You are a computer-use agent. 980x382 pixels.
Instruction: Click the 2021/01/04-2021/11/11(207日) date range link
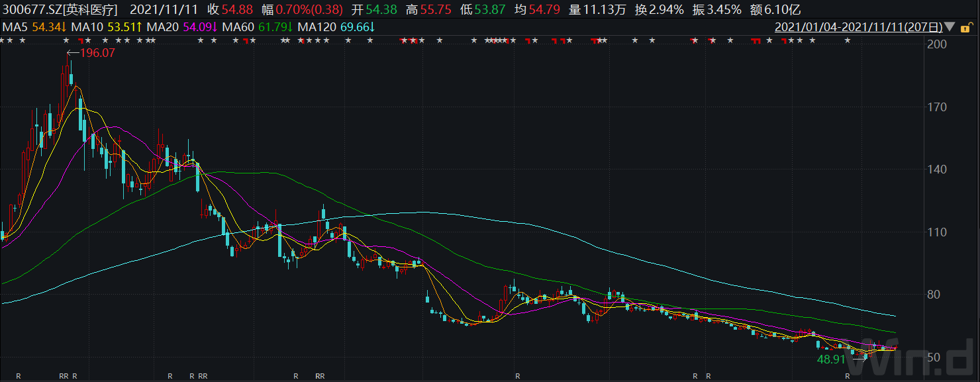(x=858, y=28)
